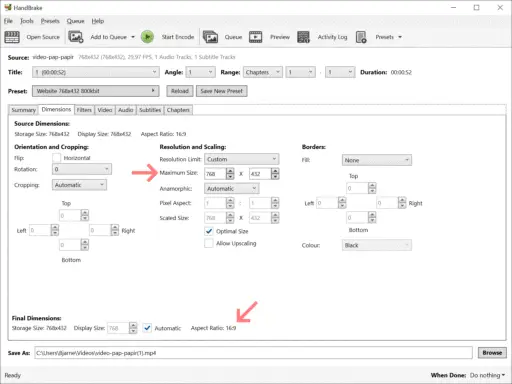
Task: Click the HandBrake app logo in title bar
Action: click(8, 7)
